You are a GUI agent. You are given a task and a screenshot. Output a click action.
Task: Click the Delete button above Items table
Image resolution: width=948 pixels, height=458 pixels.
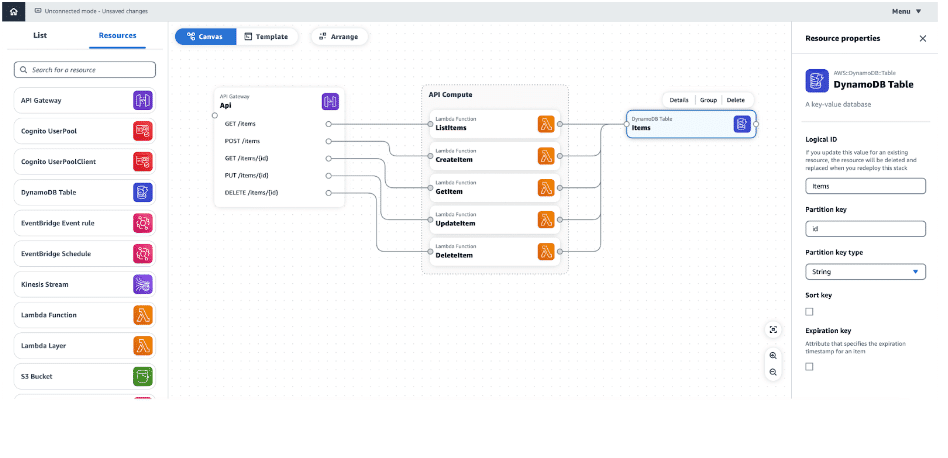(735, 100)
